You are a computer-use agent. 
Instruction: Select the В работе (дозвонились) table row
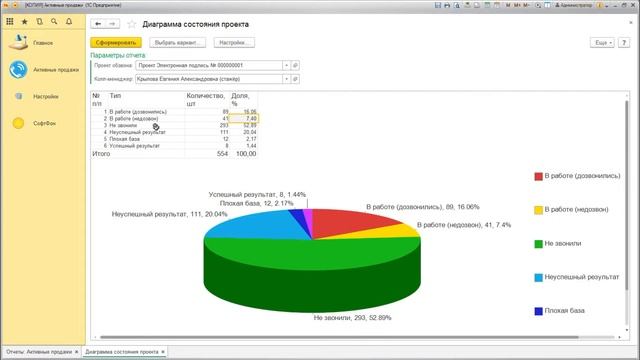point(174,111)
